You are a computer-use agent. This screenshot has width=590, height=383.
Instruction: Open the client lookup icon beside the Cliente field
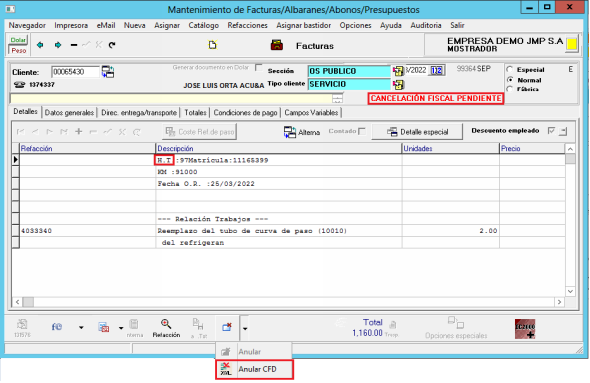pyautogui.click(x=108, y=71)
